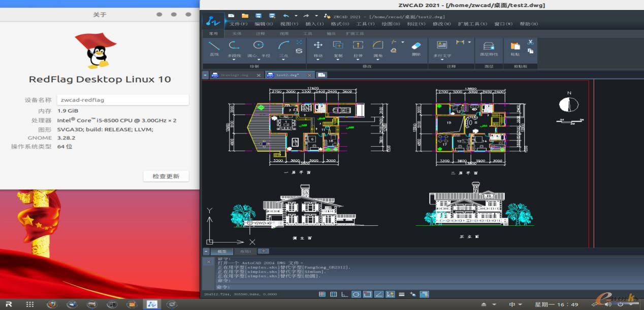This screenshot has height=310, width=644.
Task: Open the 帮助(H) menu
Action: point(529,24)
